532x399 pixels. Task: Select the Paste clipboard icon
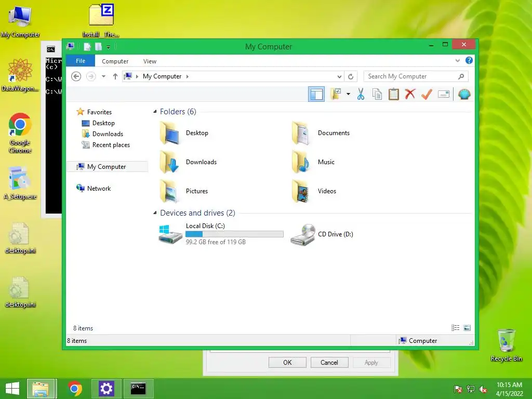click(x=394, y=94)
